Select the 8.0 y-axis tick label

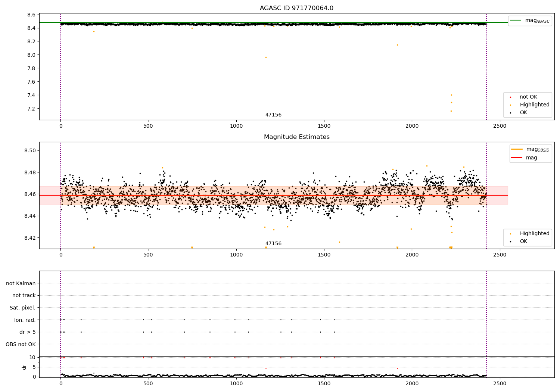32,55
